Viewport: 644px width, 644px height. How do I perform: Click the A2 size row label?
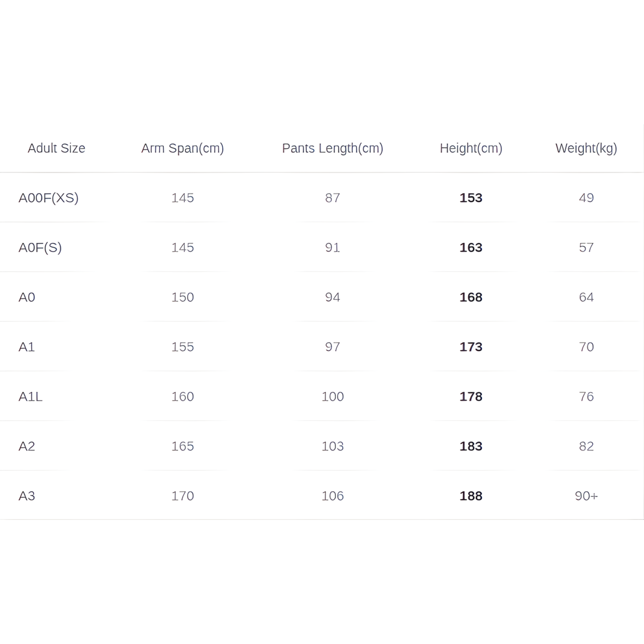click(x=27, y=446)
